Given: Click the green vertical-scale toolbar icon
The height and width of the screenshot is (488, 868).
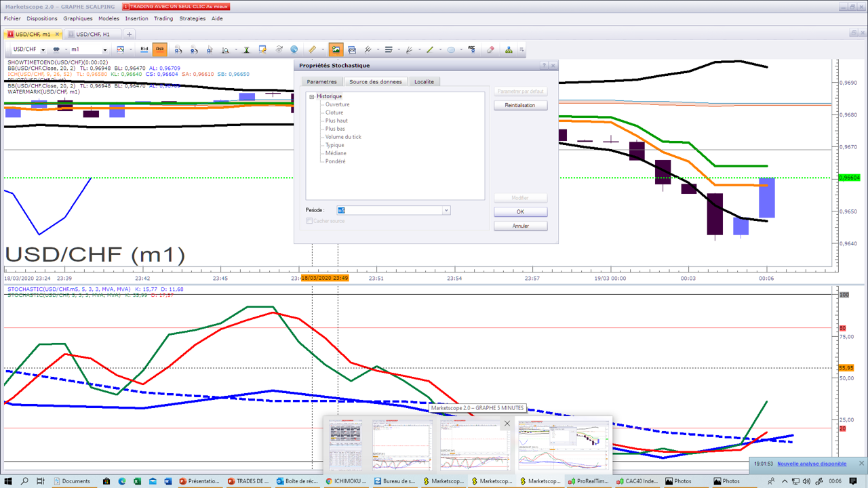Looking at the screenshot, I should click(246, 49).
